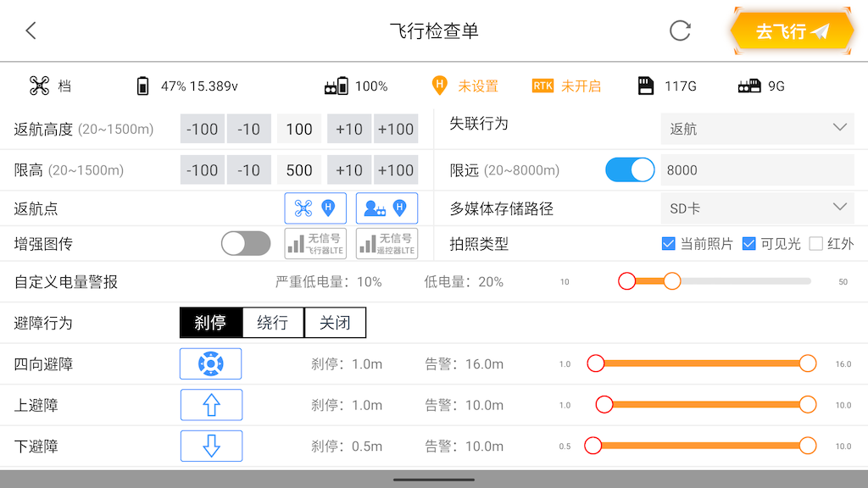868x488 pixels.
Task: Disable the 限远 distance limit toggle
Action: click(x=630, y=169)
